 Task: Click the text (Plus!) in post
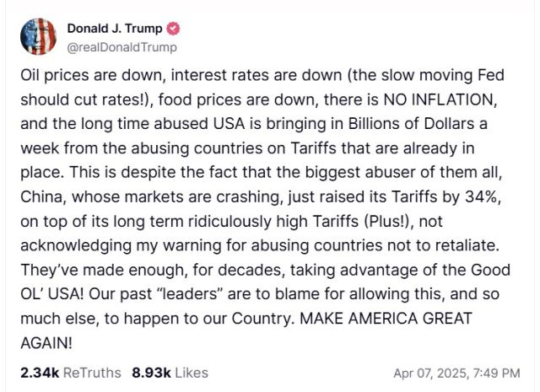coord(388,221)
